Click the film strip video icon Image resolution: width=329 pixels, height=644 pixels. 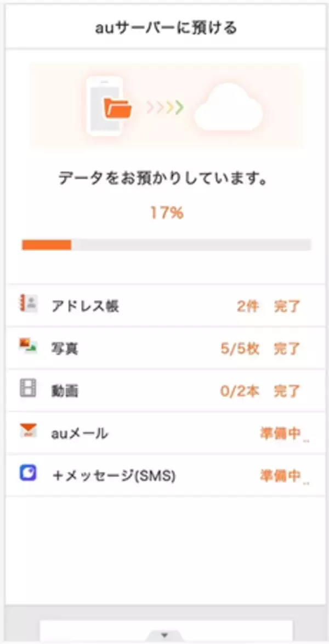pos(27,389)
